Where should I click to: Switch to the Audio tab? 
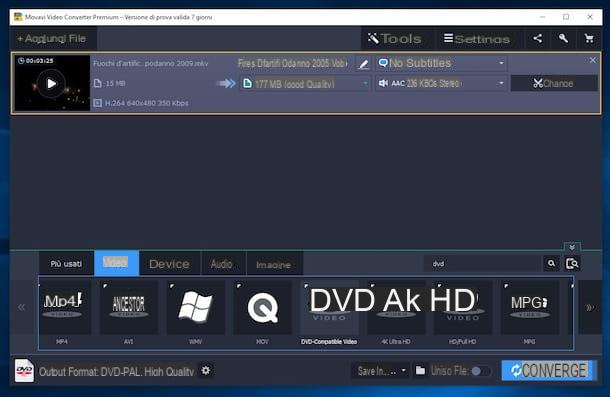point(222,264)
